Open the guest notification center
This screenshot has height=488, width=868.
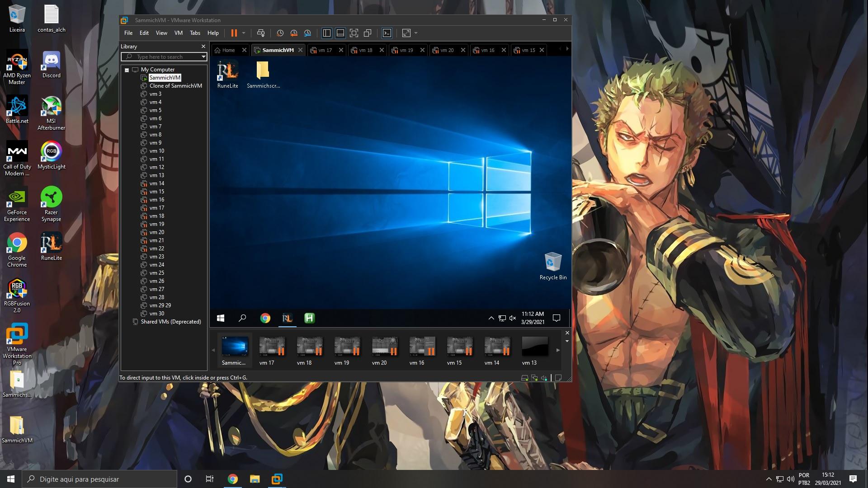[x=557, y=318]
